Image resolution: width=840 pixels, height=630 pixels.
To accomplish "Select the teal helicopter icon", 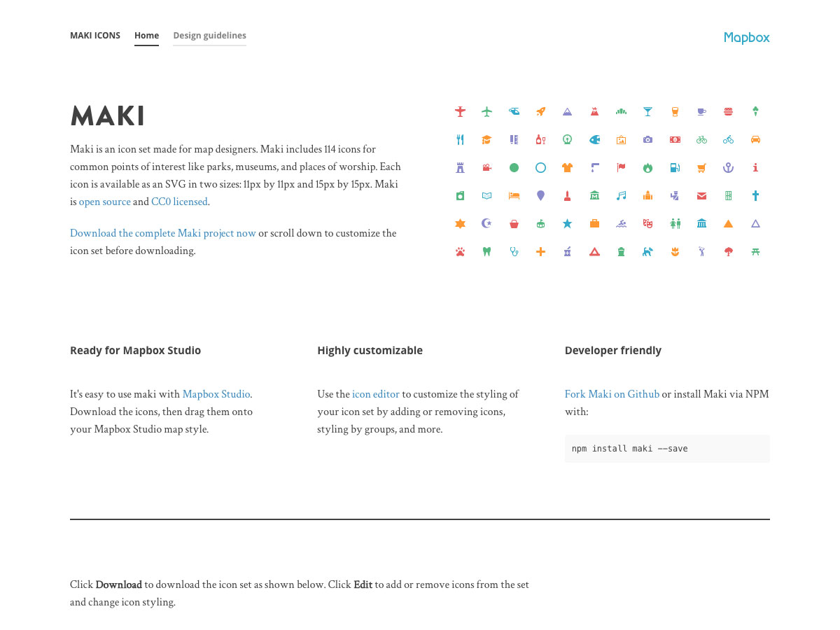I will point(514,111).
